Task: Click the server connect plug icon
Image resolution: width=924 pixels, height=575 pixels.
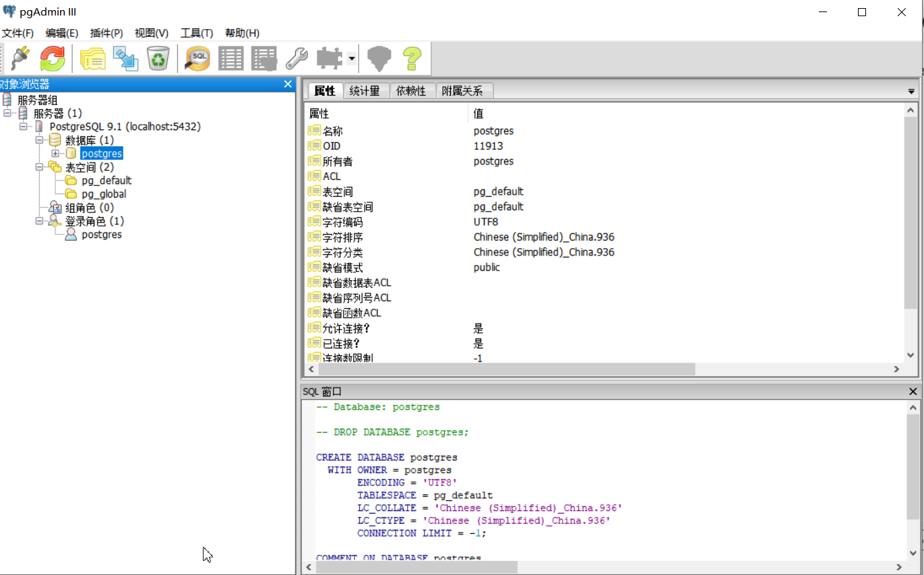Action: pos(21,59)
